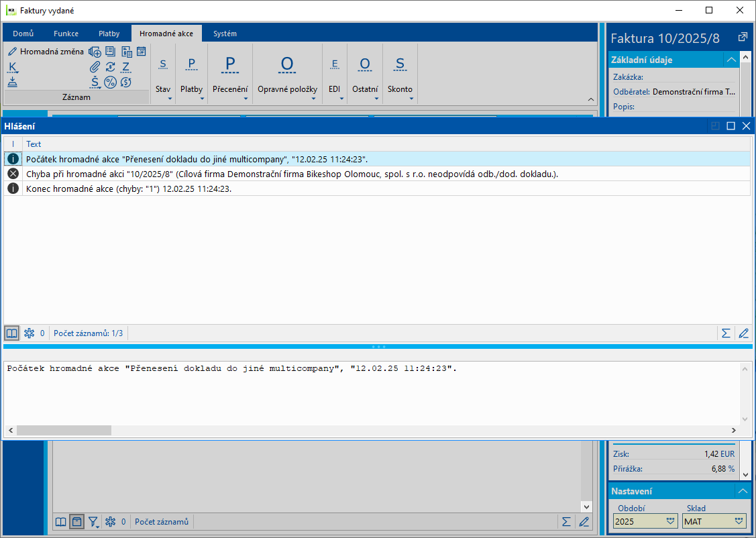The image size is (756, 538).
Task: Switch to the Domů tab
Action: click(x=23, y=34)
